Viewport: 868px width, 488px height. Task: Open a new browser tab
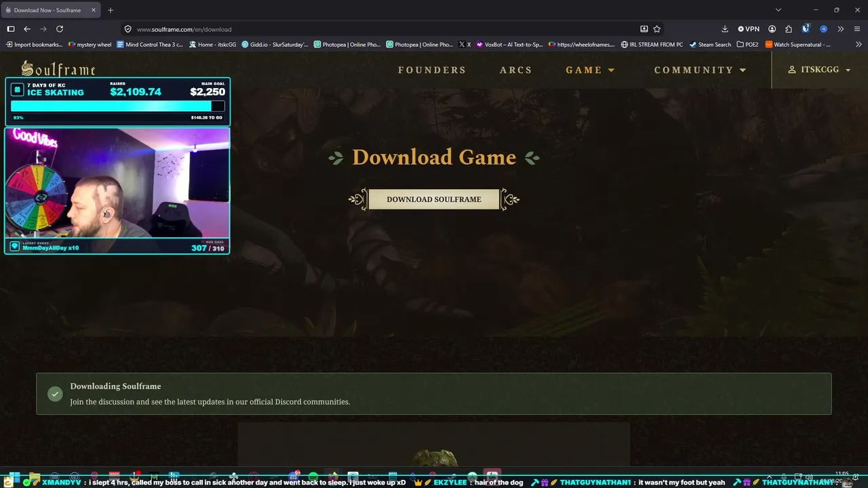pyautogui.click(x=111, y=10)
